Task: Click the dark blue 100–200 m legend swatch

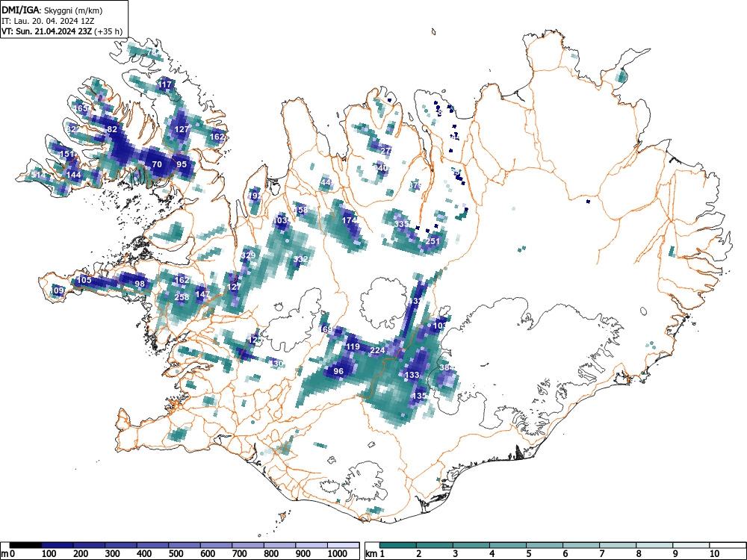Action: 58,545
